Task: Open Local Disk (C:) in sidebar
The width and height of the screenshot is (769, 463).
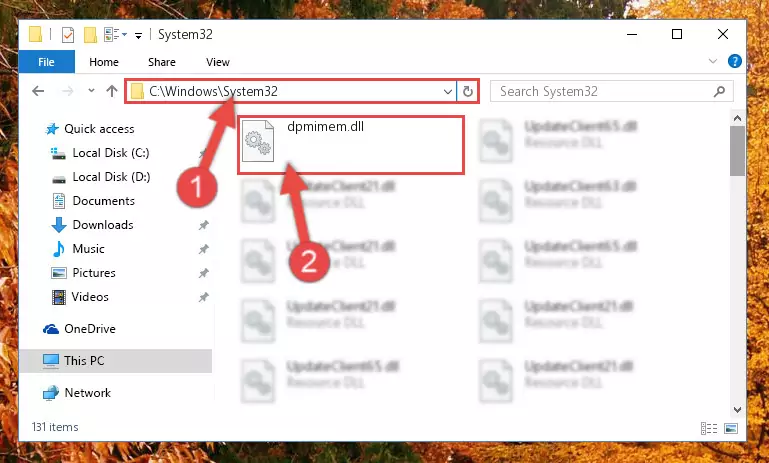Action: point(111,153)
